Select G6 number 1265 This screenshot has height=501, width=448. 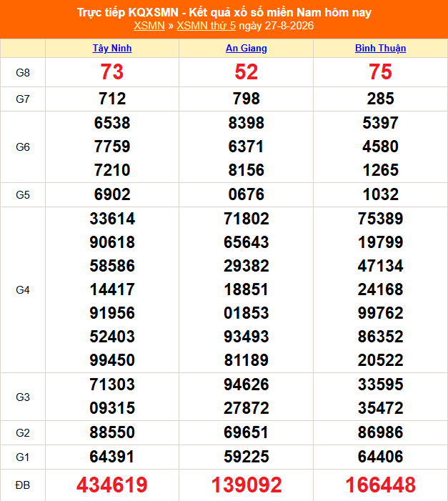coord(380,170)
